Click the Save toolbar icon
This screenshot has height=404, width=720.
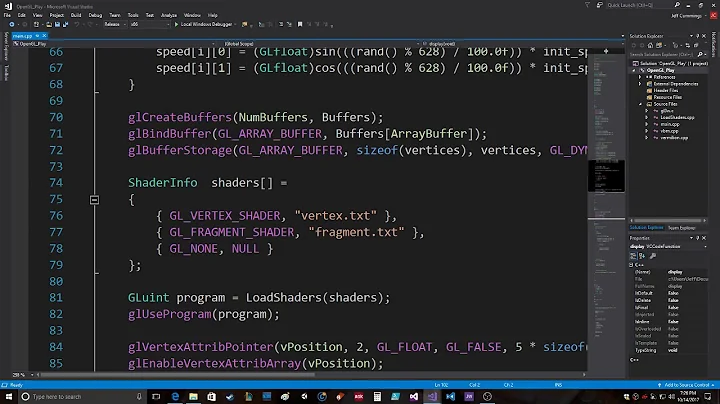point(57,24)
